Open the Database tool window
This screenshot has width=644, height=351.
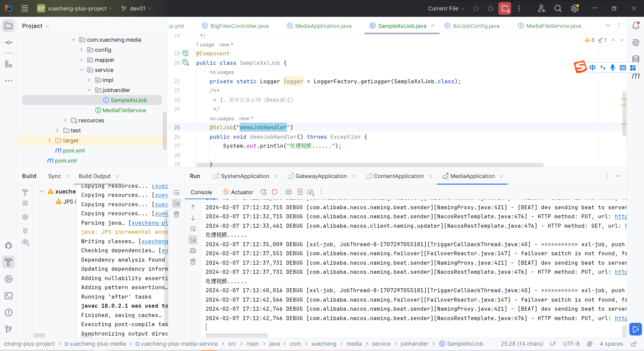coord(636,59)
